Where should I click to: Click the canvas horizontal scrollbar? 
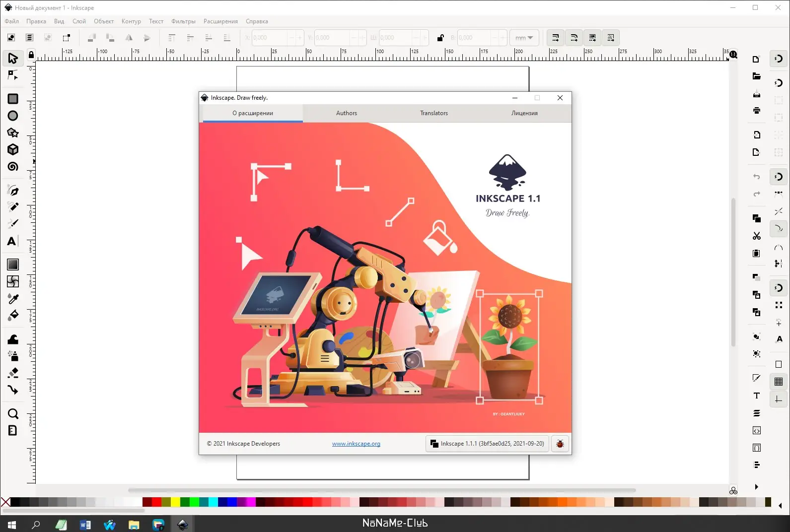click(382, 490)
